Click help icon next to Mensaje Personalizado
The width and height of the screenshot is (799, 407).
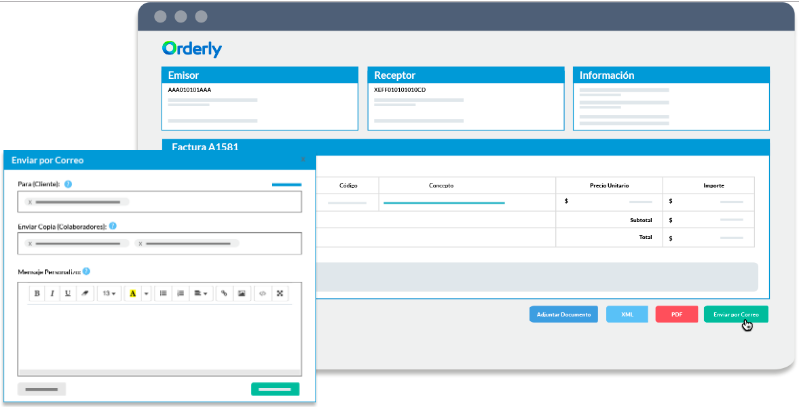click(x=87, y=271)
